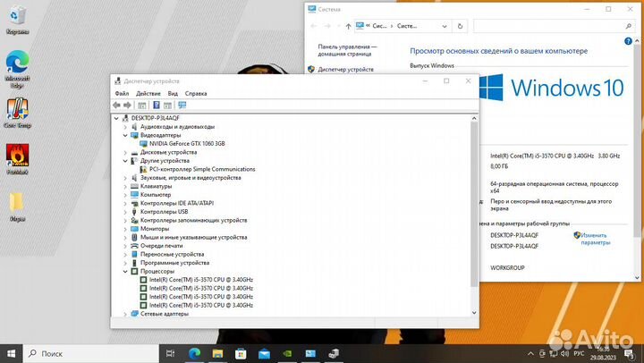
Task: Click the Переносные устройства category icon
Action: pyautogui.click(x=134, y=254)
